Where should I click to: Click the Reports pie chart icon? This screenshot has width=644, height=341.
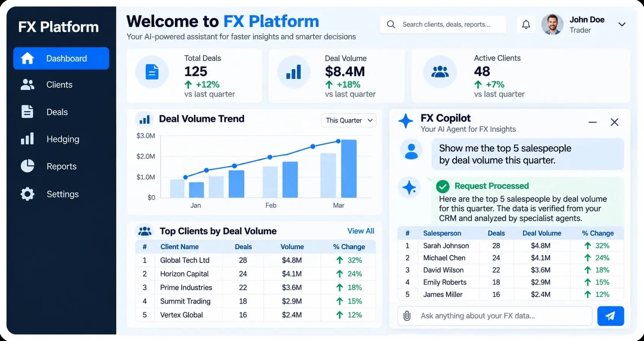point(27,166)
